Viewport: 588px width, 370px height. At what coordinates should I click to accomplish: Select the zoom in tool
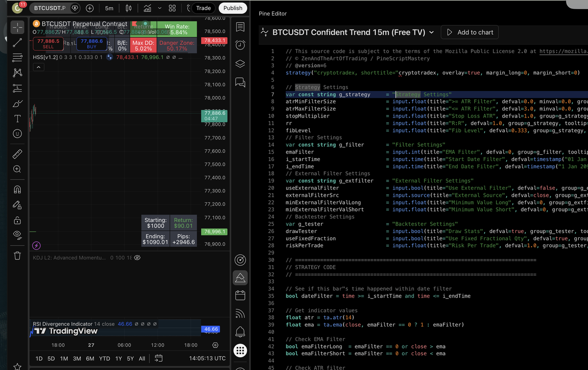[17, 169]
